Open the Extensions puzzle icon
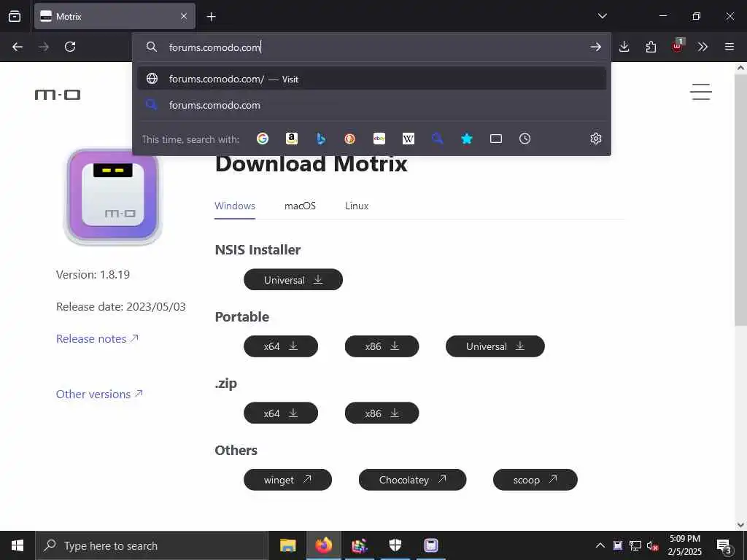747x560 pixels. pyautogui.click(x=651, y=47)
